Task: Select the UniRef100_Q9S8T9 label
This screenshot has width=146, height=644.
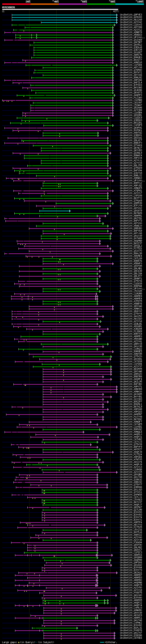Action: pos(131,211)
